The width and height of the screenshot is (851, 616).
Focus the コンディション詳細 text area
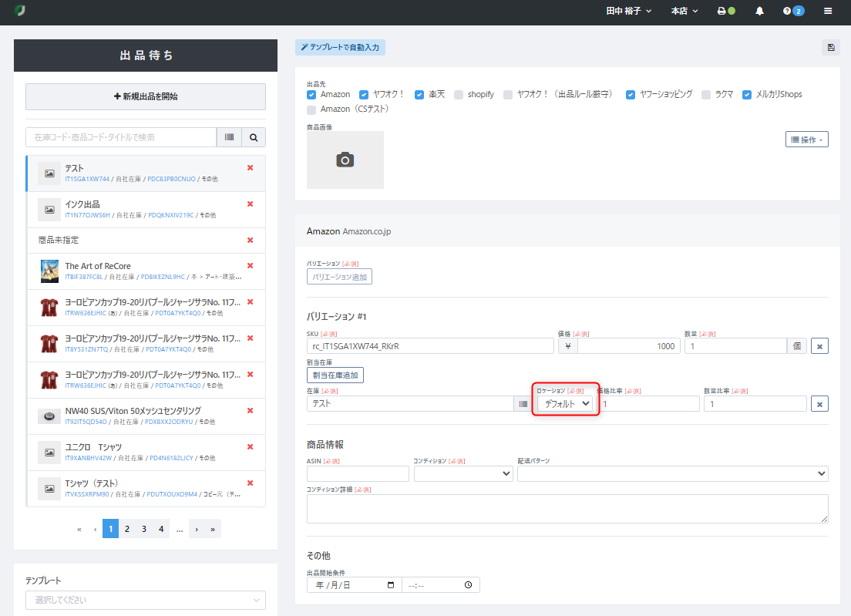pos(567,509)
